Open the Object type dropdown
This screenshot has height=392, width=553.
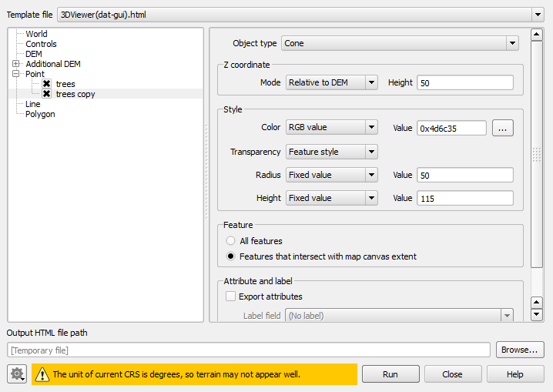pyautogui.click(x=400, y=44)
